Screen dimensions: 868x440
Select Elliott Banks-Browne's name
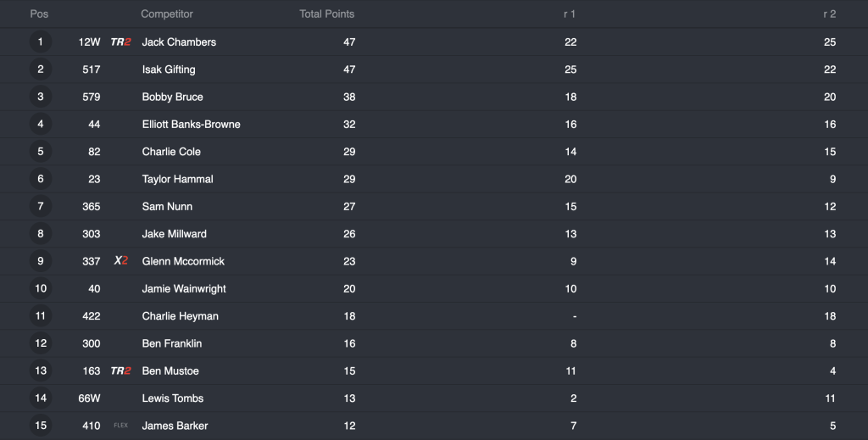point(191,125)
